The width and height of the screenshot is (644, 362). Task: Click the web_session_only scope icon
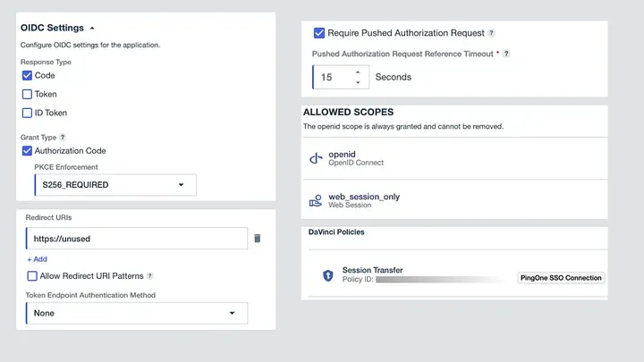click(316, 201)
